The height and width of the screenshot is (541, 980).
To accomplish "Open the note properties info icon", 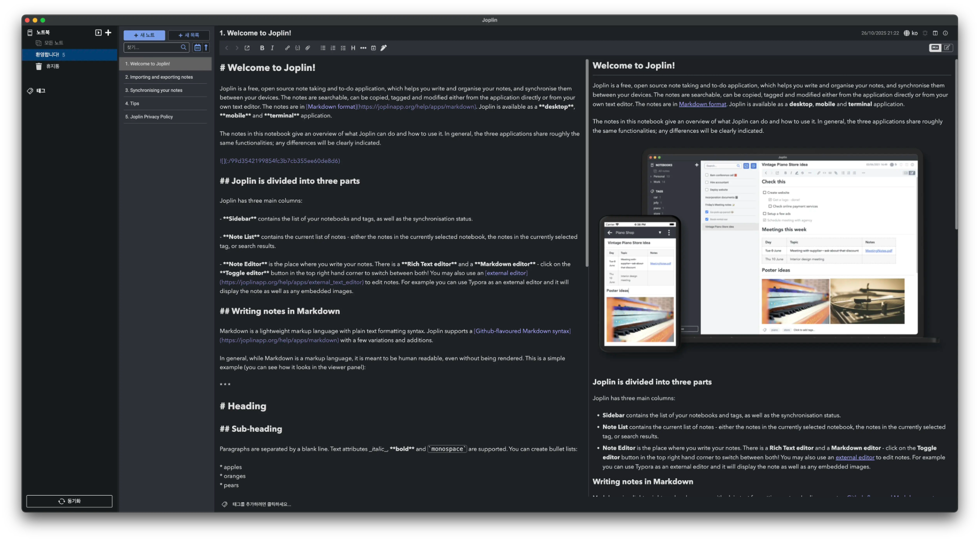I will 945,33.
